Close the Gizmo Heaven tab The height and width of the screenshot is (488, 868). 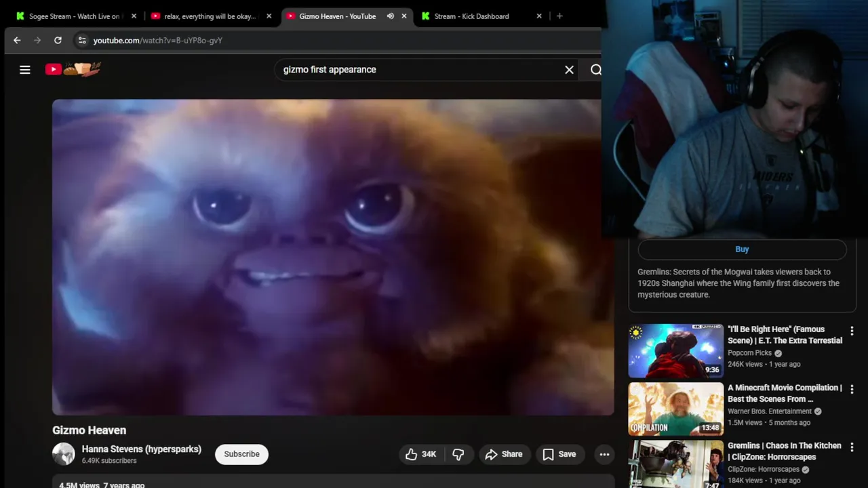pyautogui.click(x=405, y=16)
